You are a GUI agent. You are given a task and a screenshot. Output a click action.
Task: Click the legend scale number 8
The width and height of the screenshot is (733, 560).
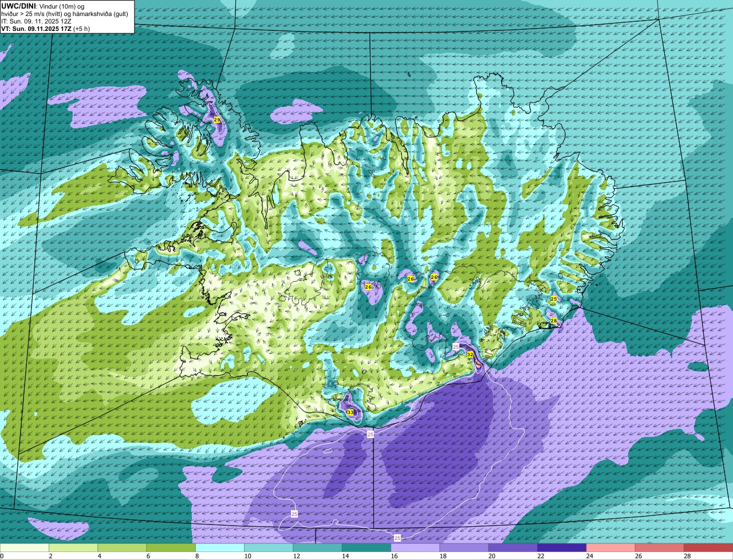(196, 556)
